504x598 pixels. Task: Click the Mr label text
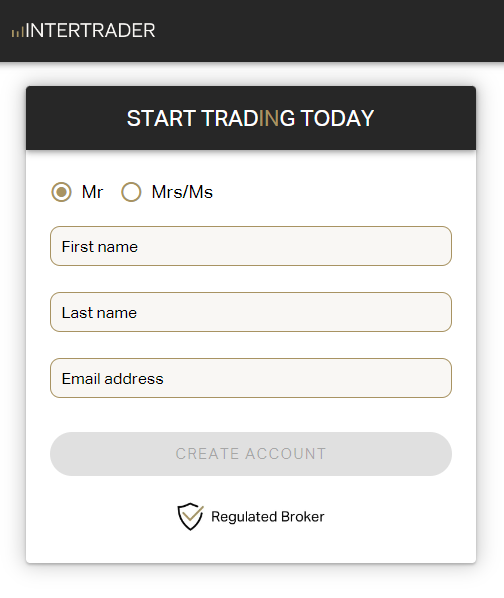tap(92, 192)
